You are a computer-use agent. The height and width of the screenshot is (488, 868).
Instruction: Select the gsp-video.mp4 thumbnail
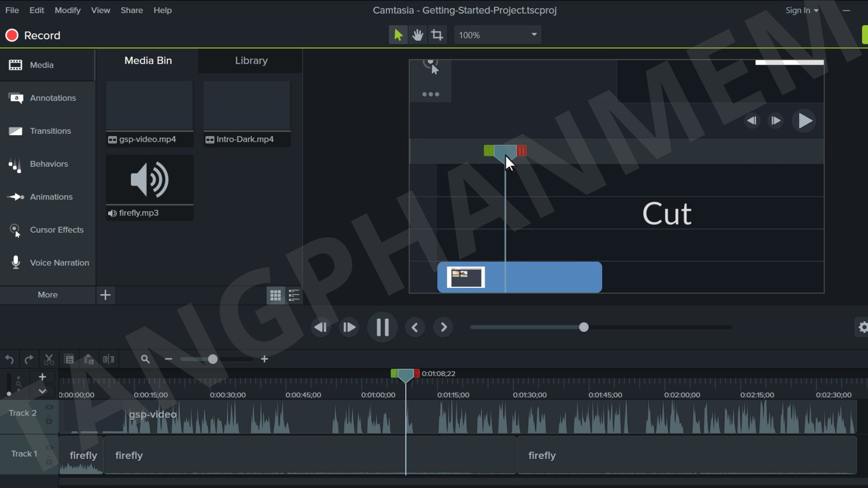tap(150, 114)
